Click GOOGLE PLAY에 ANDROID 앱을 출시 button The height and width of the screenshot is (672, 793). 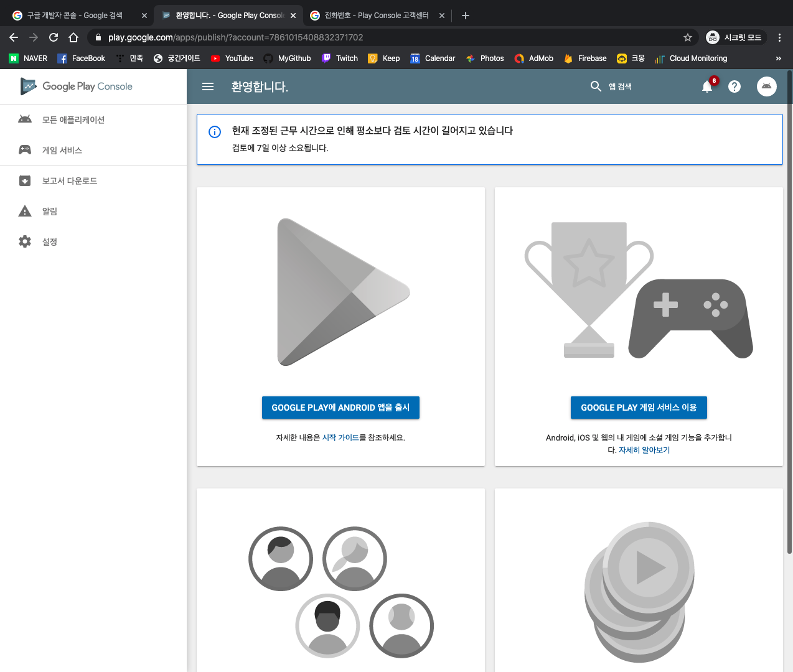pos(340,408)
